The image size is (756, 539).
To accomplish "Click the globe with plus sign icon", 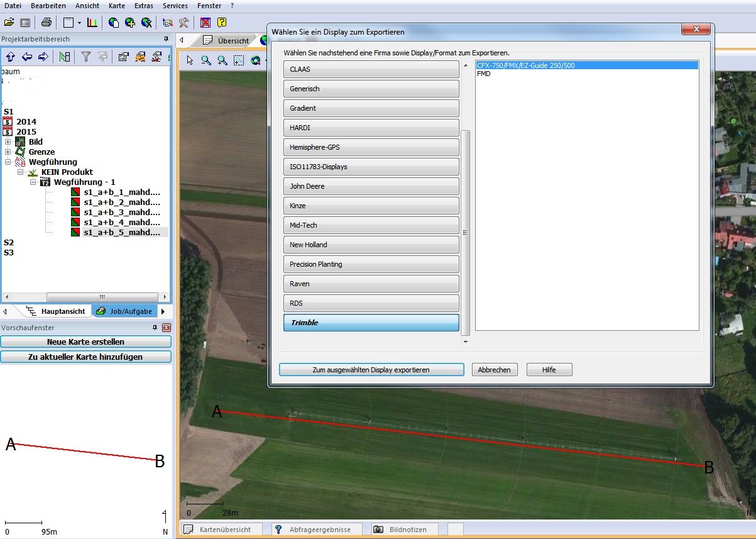I will (130, 23).
